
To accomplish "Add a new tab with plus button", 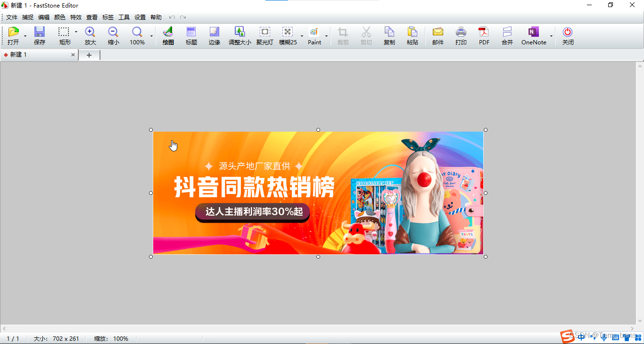I will pyautogui.click(x=89, y=55).
